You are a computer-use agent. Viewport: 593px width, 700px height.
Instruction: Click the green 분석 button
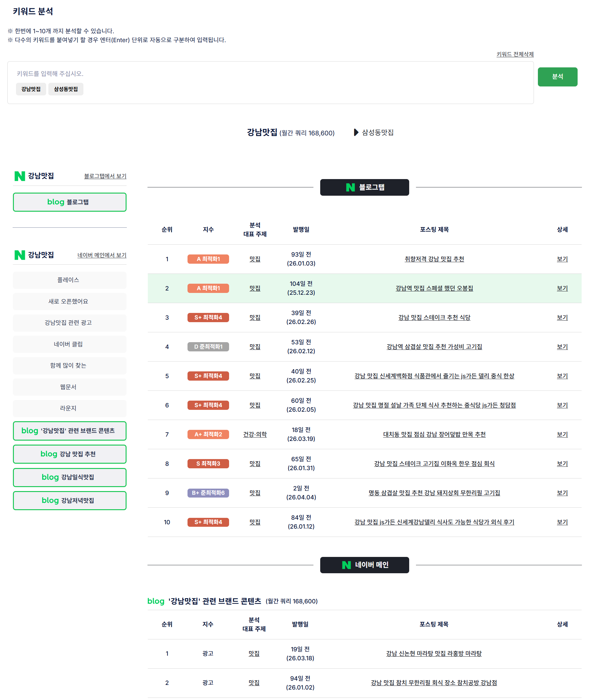557,77
